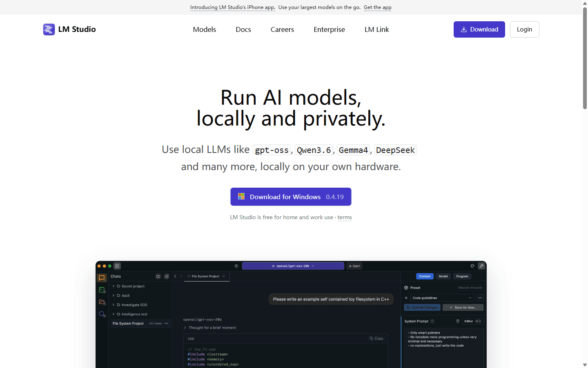Follow the 'Get the app' banner link
The width and height of the screenshot is (588, 368).
[x=378, y=7]
